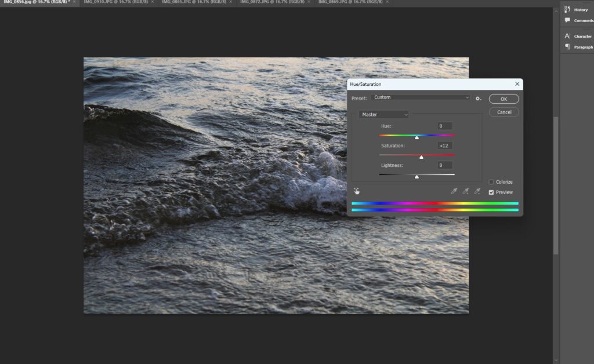The width and height of the screenshot is (594, 364).
Task: Close the IMG_0869.JPG tab
Action: tap(387, 2)
